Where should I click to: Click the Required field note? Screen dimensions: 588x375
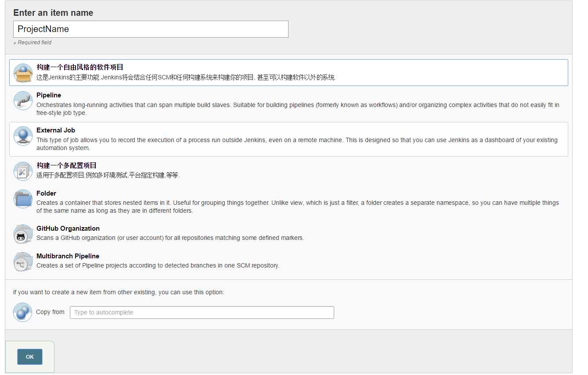coord(32,43)
